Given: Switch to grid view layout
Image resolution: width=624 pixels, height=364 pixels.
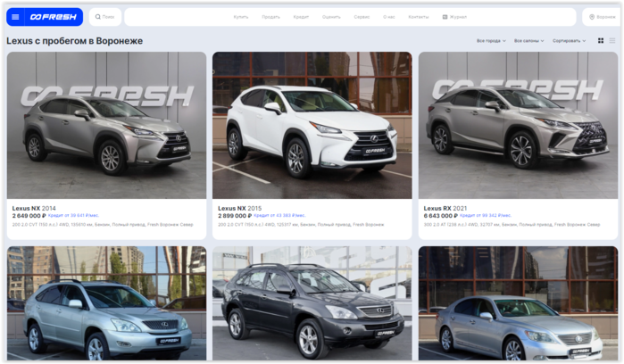Looking at the screenshot, I should [601, 40].
